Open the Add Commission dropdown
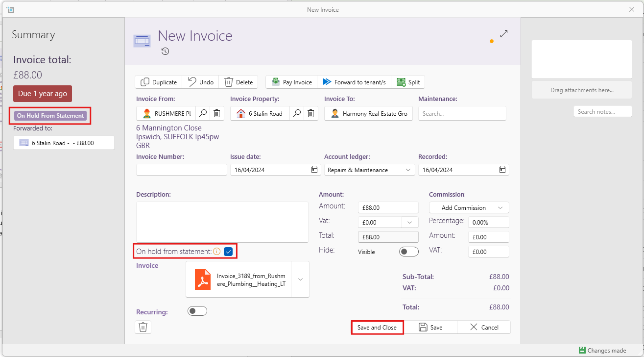Image resolution: width=644 pixels, height=357 pixels. coord(469,207)
